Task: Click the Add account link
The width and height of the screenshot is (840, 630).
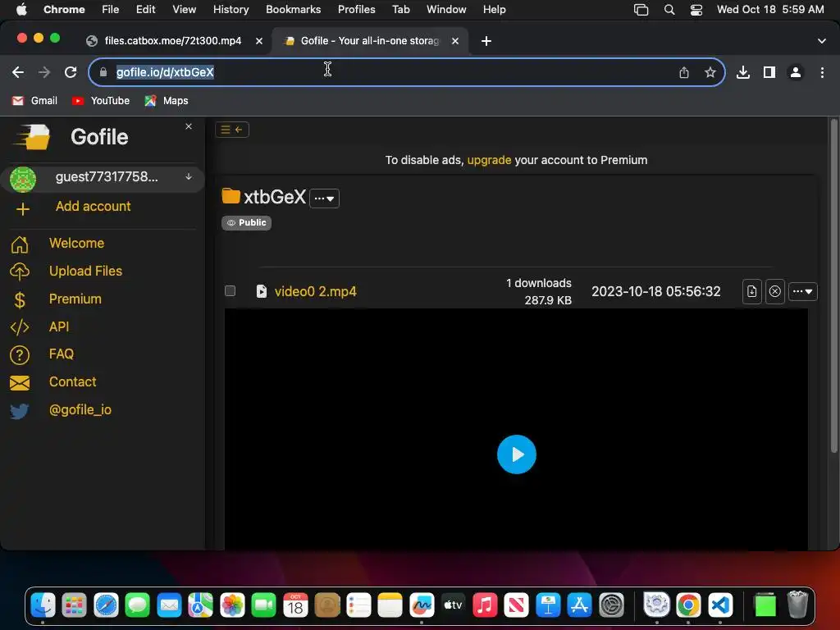Action: click(x=94, y=206)
